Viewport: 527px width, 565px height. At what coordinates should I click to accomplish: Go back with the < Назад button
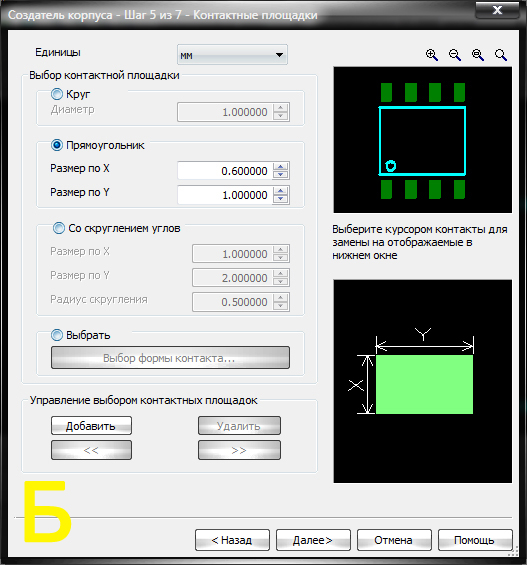(232, 540)
